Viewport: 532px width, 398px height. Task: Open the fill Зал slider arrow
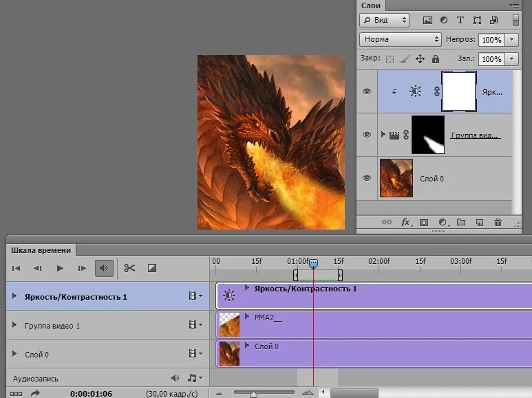click(511, 59)
